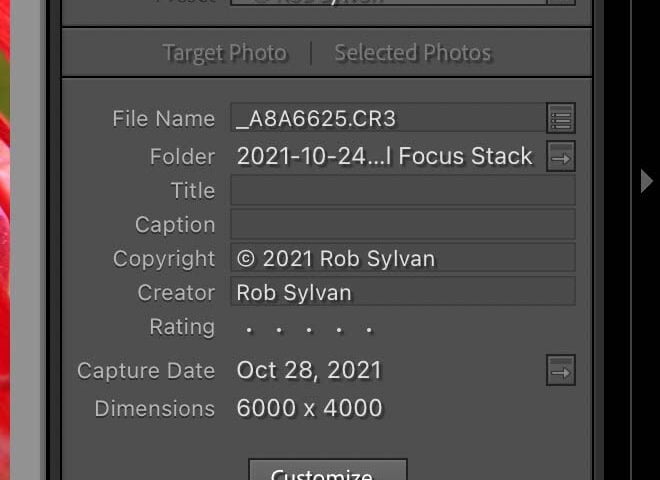Viewport: 660px width, 480px height.
Task: Click the Capture Date arrow icon
Action: (561, 371)
